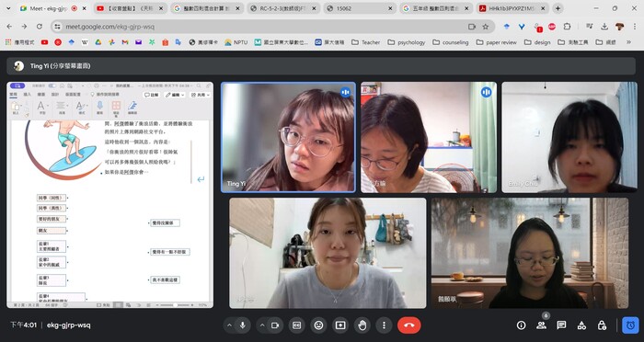The width and height of the screenshot is (644, 342).
Task: Show more bookmarks chevron
Action: [x=628, y=42]
